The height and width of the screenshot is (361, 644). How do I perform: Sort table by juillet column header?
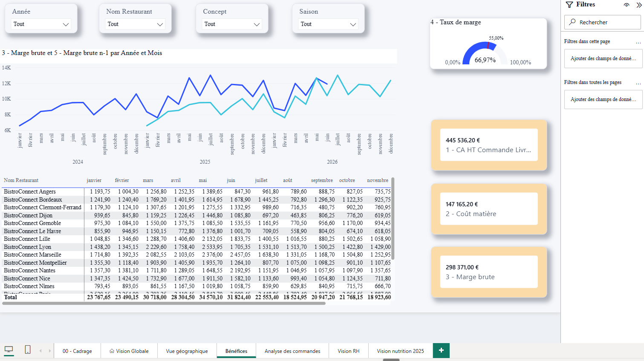point(261,180)
